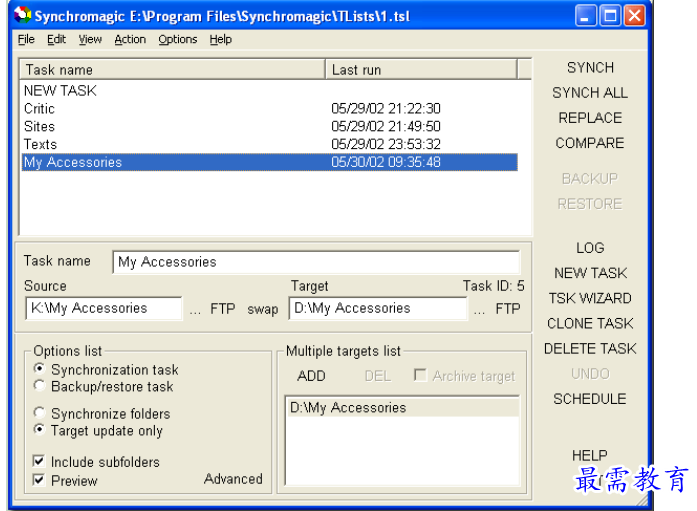Select the Synchronization task radio button

click(x=40, y=369)
